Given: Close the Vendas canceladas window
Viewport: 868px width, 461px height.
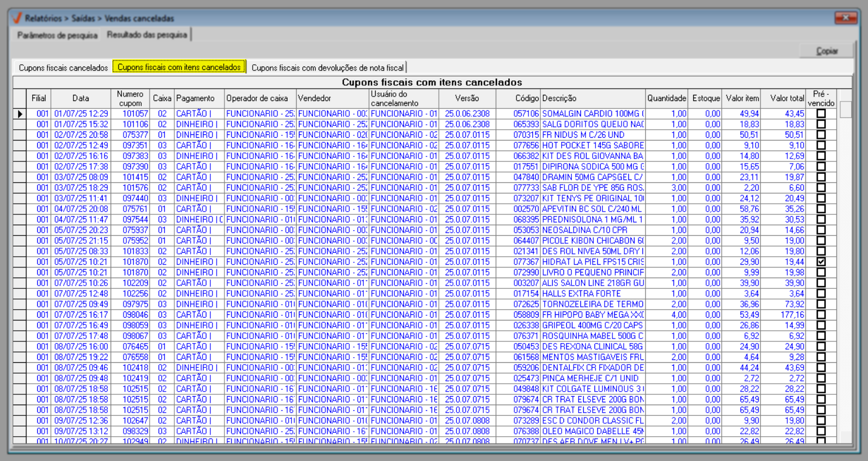Looking at the screenshot, I should pyautogui.click(x=845, y=18).
